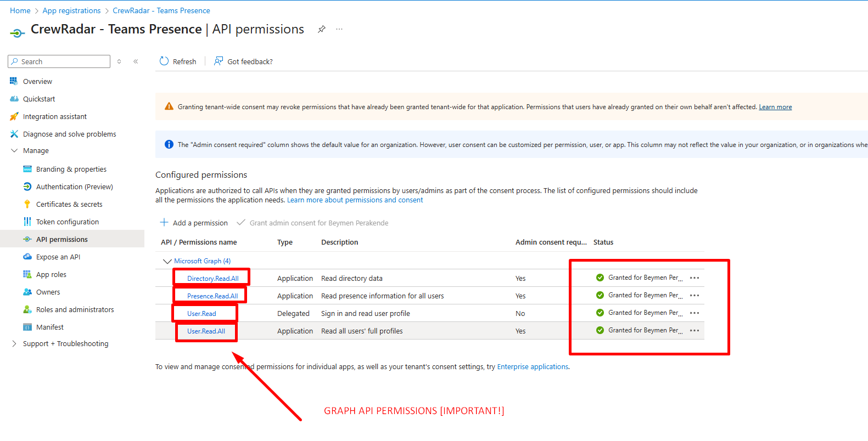Image resolution: width=868 pixels, height=441 pixels.
Task: Click the Refresh circular arrow icon
Action: click(x=164, y=61)
